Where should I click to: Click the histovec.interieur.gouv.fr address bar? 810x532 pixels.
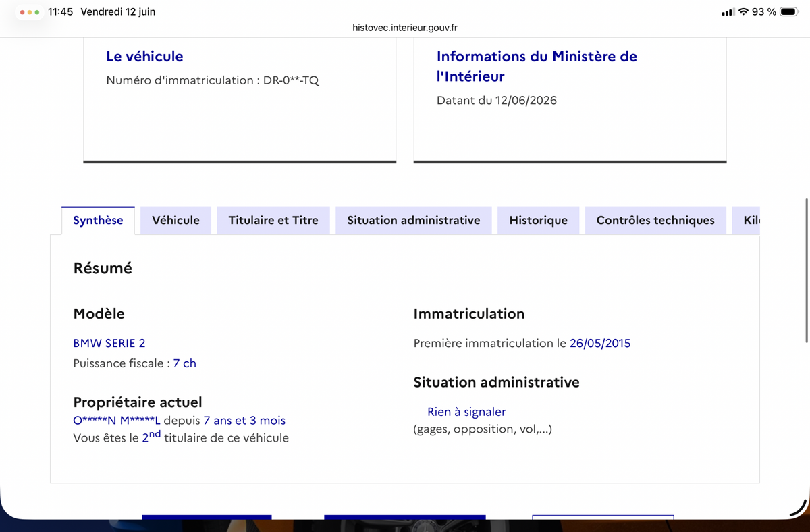pos(405,28)
